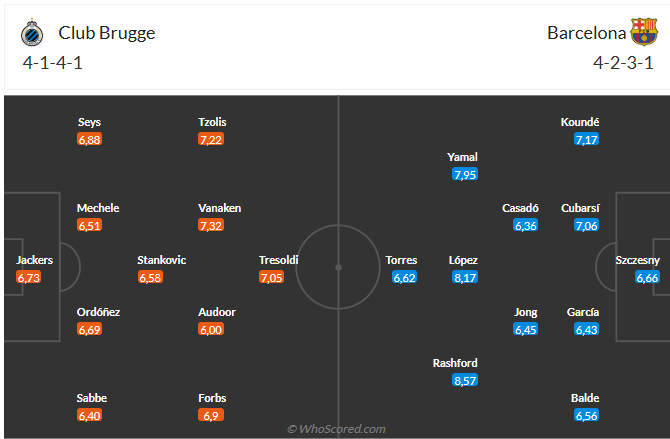
Task: Click the WhoScored.com watermark
Action: (x=336, y=429)
